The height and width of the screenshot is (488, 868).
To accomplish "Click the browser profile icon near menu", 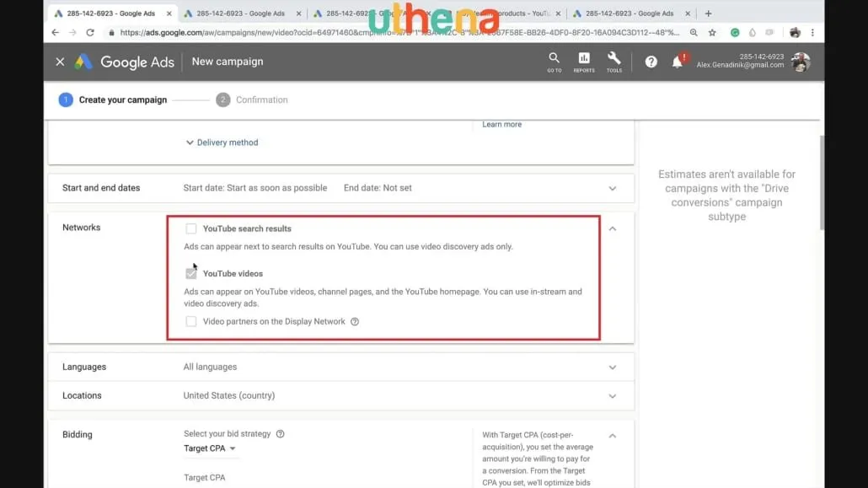I will click(795, 33).
